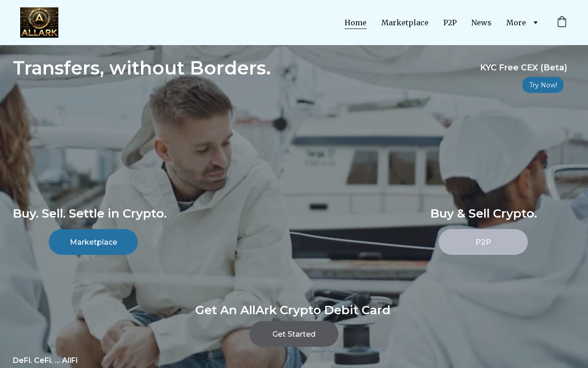Click the AllArk logo in the header
588x368 pixels.
(x=39, y=23)
